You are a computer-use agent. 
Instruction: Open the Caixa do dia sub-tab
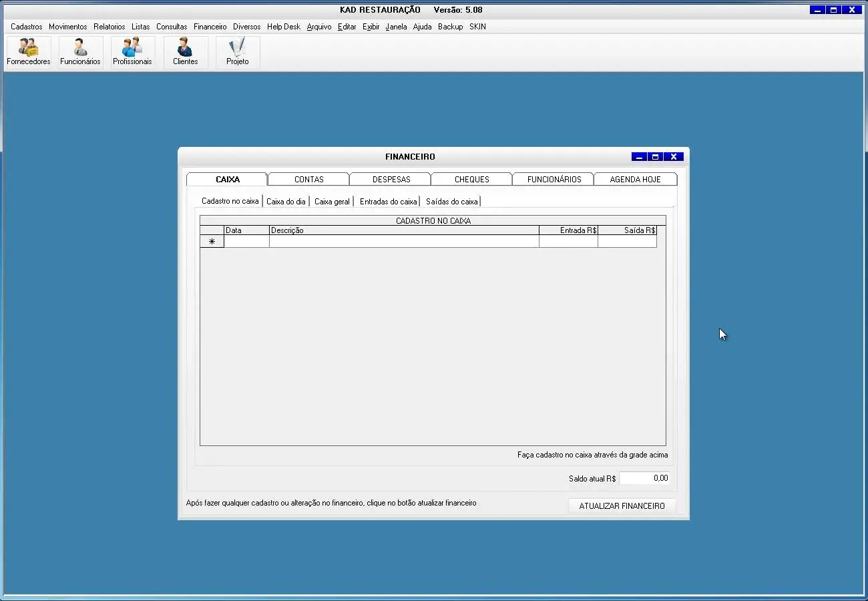286,201
